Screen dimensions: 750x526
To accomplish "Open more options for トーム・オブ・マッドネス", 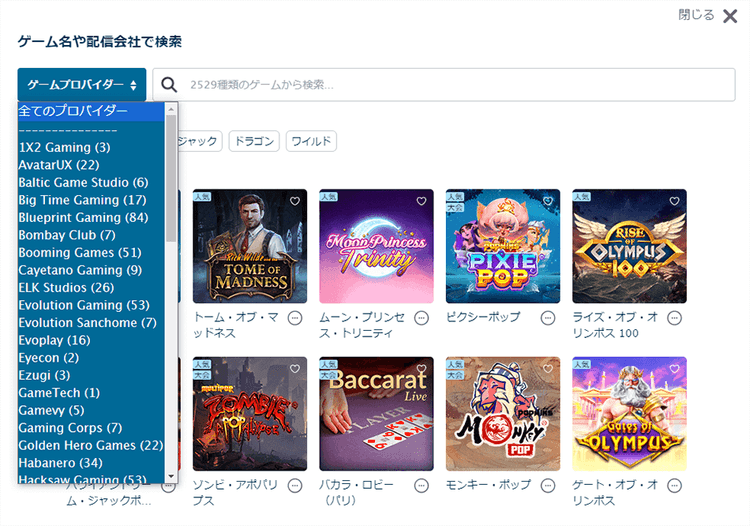I will click(x=295, y=318).
